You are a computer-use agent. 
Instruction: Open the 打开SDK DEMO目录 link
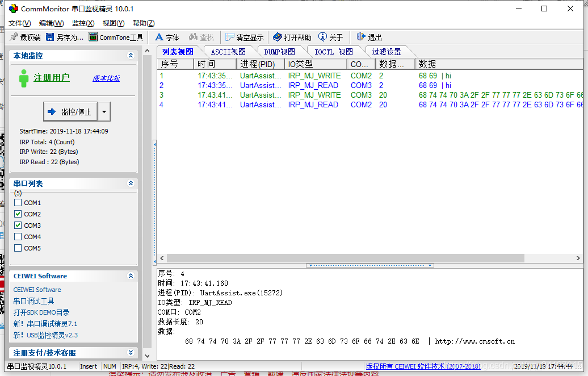(41, 312)
